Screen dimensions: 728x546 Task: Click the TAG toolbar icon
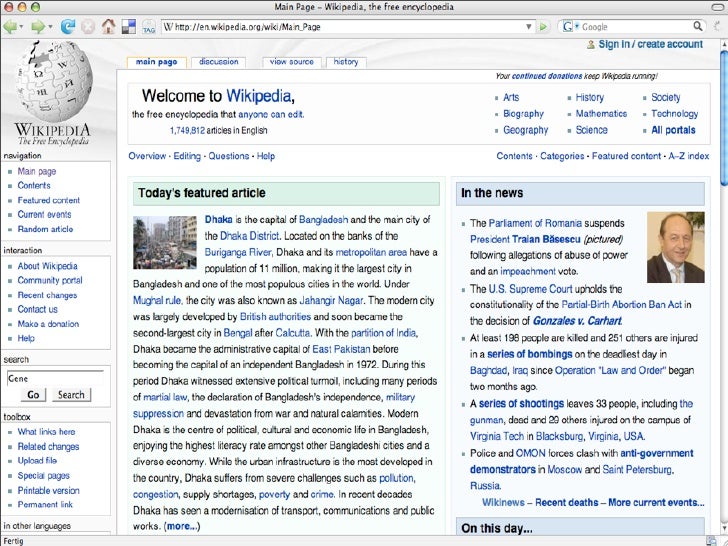pyautogui.click(x=149, y=26)
